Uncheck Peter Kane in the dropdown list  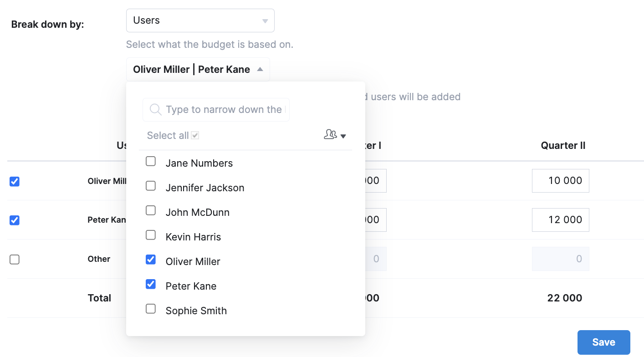coord(151,284)
